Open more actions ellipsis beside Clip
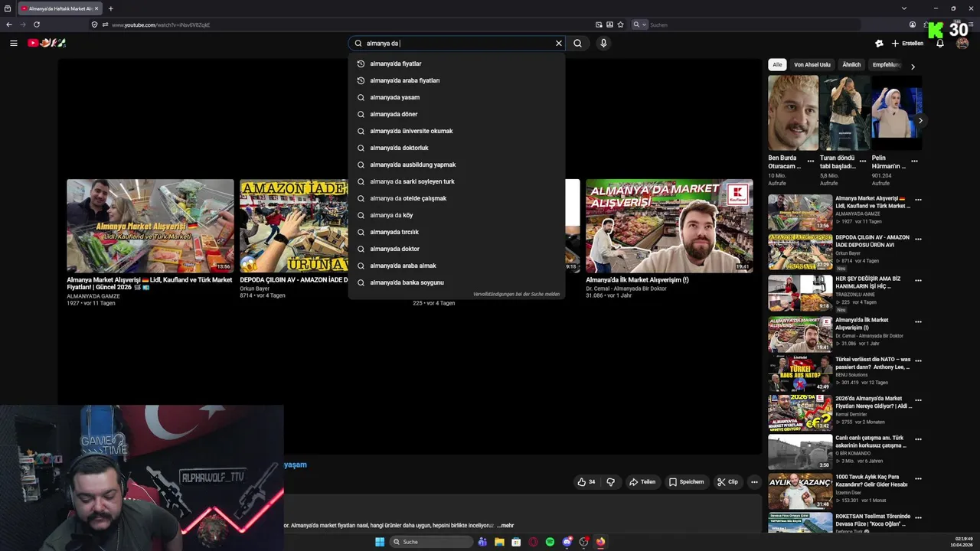The width and height of the screenshot is (980, 551). pyautogui.click(x=754, y=482)
